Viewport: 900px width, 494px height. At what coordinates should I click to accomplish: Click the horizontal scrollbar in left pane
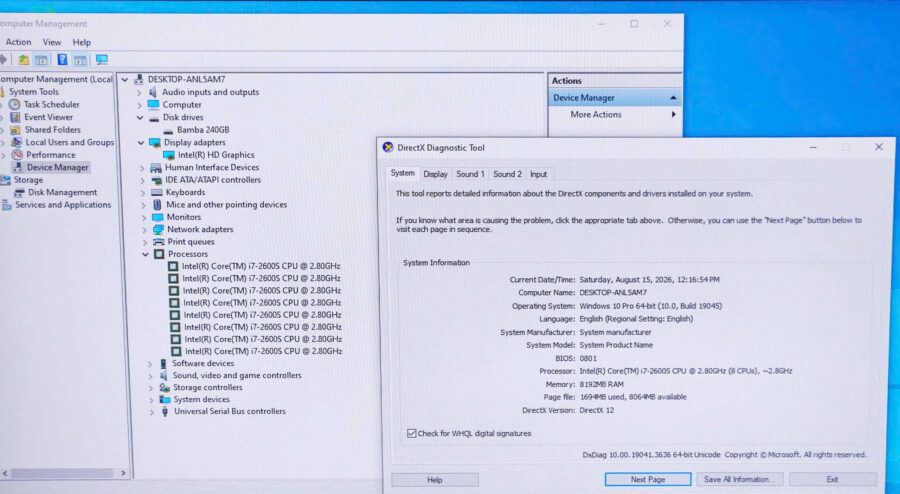62,473
